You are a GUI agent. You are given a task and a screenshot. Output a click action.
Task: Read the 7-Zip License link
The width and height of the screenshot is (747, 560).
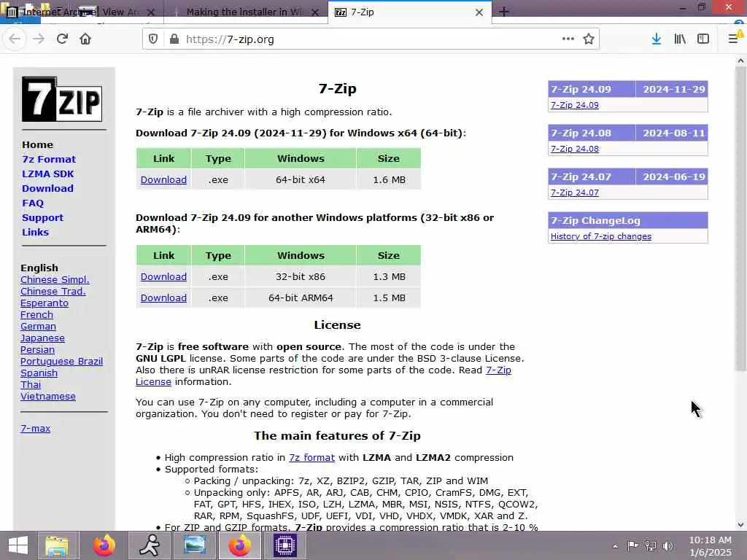498,370
